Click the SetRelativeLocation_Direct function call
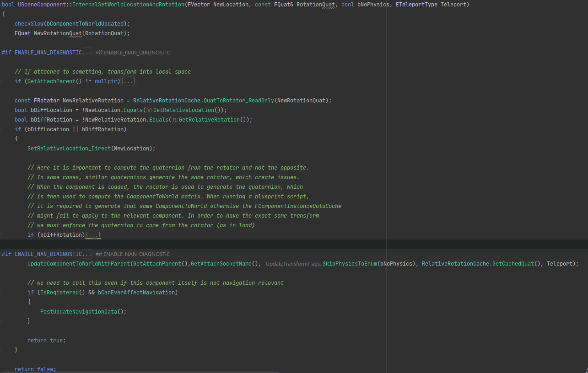Viewport: 588px width, 373px height. point(69,149)
